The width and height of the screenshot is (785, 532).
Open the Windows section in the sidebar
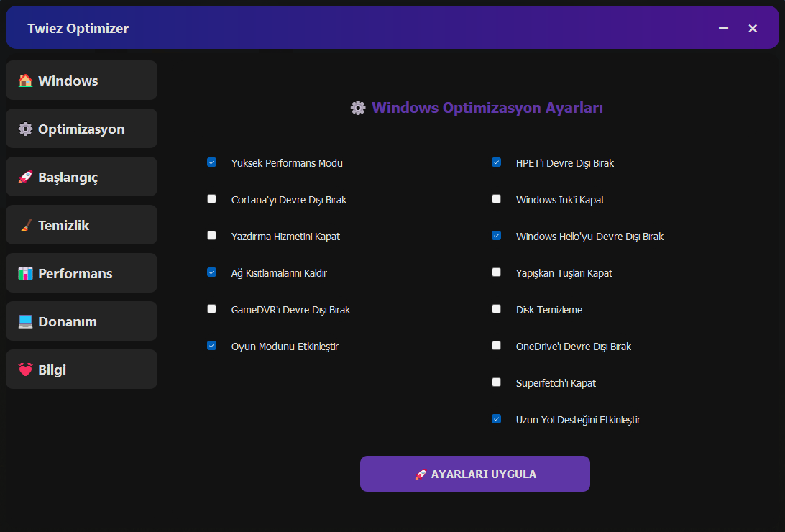coord(82,80)
